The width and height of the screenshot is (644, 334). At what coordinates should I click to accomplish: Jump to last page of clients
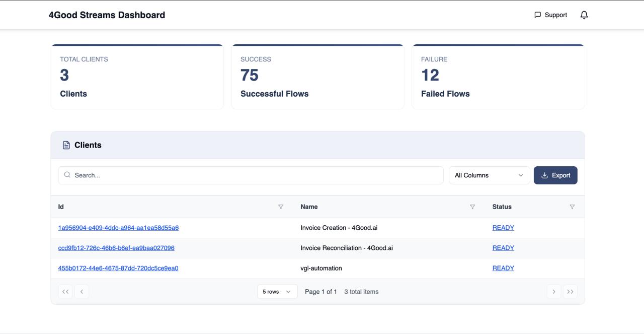[x=570, y=292]
